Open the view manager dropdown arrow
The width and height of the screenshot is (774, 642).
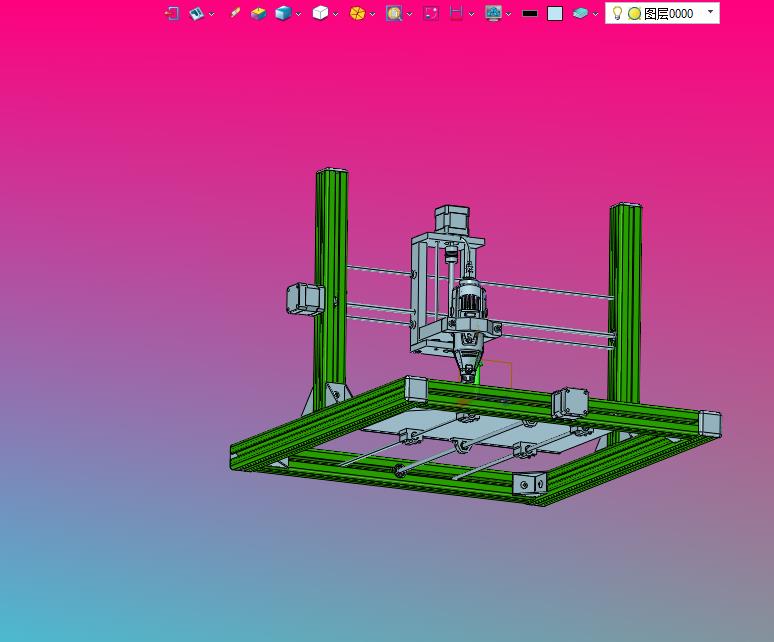212,14
